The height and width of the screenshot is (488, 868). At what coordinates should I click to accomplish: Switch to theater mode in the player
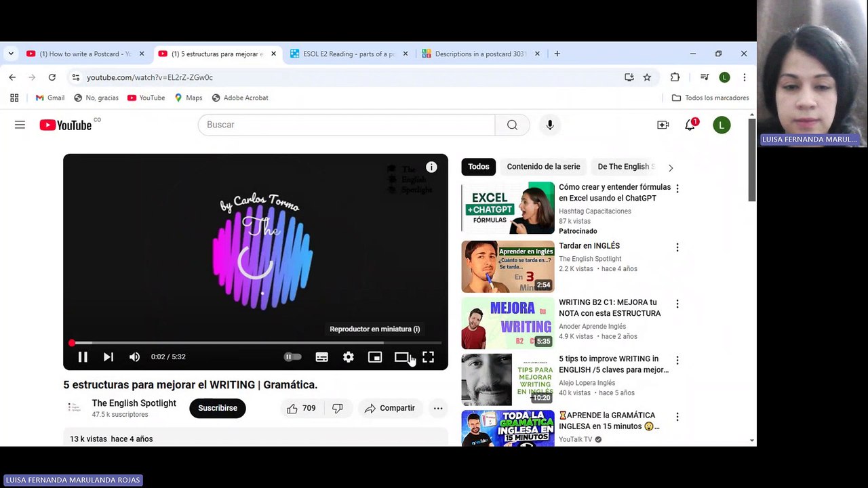point(401,357)
